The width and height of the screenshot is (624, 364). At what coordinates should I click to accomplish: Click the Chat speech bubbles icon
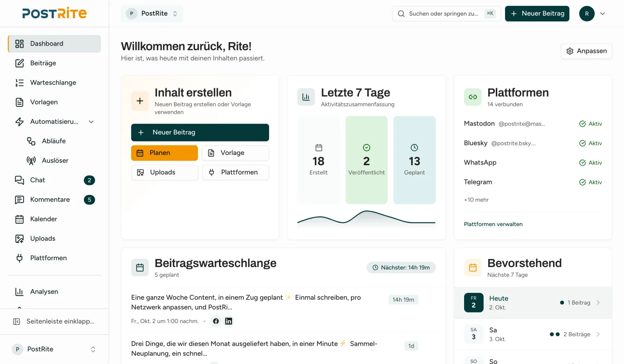click(19, 180)
